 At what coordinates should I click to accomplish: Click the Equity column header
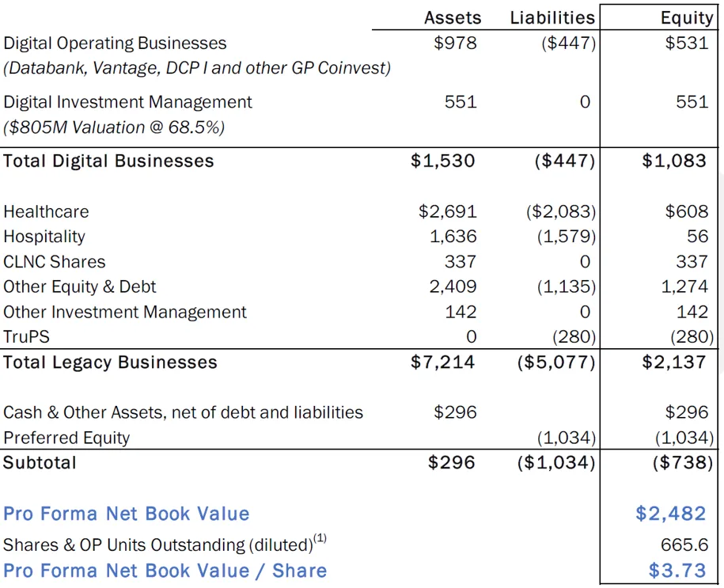click(687, 17)
